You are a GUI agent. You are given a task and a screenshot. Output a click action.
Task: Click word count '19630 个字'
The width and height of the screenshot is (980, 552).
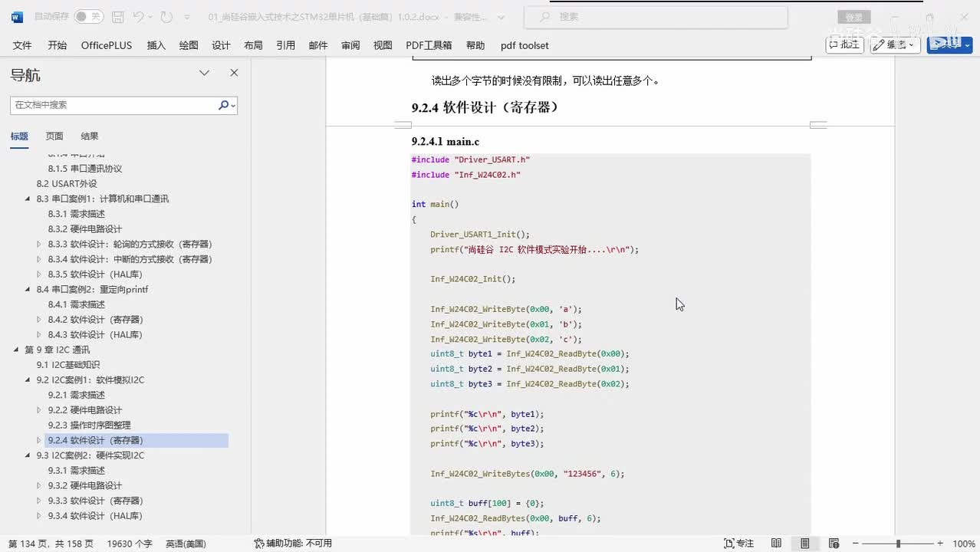point(130,544)
